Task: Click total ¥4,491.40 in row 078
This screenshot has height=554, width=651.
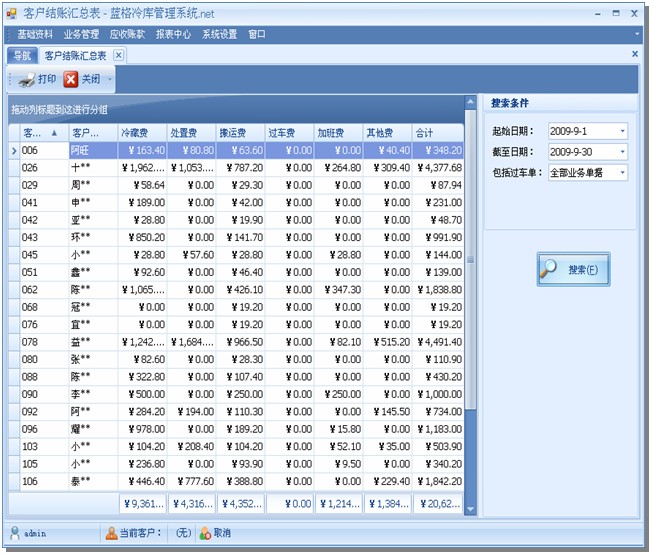Action: [x=438, y=342]
